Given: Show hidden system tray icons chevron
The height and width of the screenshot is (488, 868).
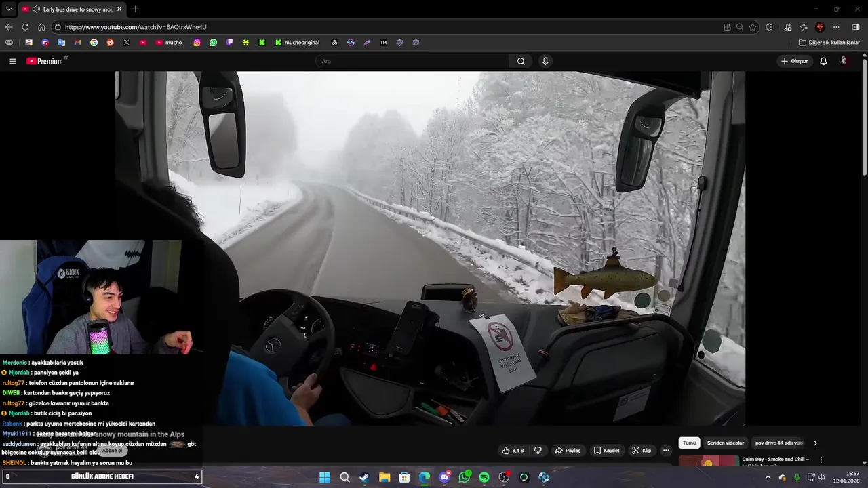Looking at the screenshot, I should coord(768,477).
